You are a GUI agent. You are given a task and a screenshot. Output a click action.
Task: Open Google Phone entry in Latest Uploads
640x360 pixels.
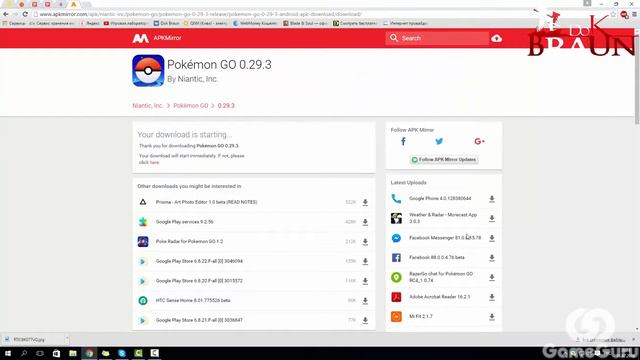tap(440, 198)
